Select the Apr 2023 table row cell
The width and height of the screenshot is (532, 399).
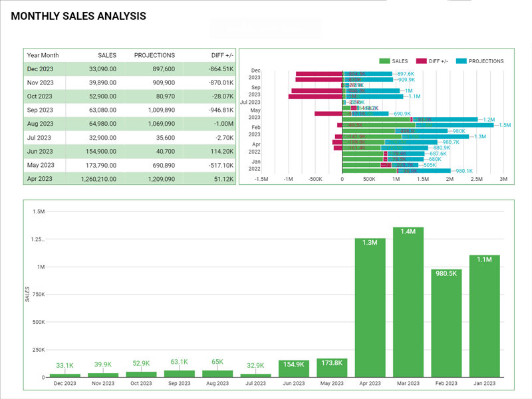[x=40, y=179]
